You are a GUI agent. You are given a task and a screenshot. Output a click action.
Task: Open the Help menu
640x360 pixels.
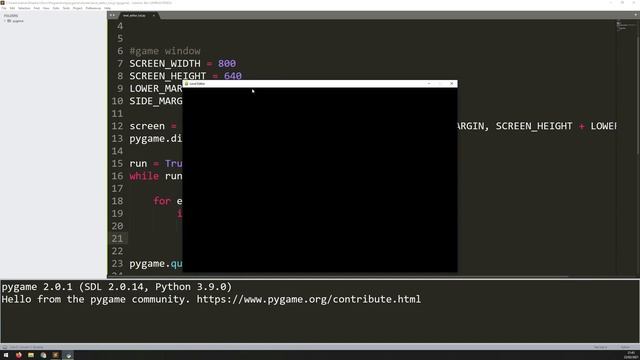(x=107, y=8)
